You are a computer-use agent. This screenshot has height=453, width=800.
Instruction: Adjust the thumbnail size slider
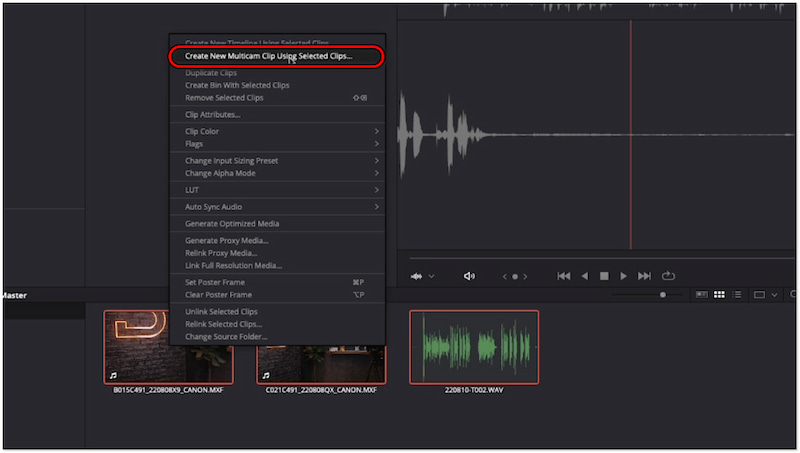(662, 295)
